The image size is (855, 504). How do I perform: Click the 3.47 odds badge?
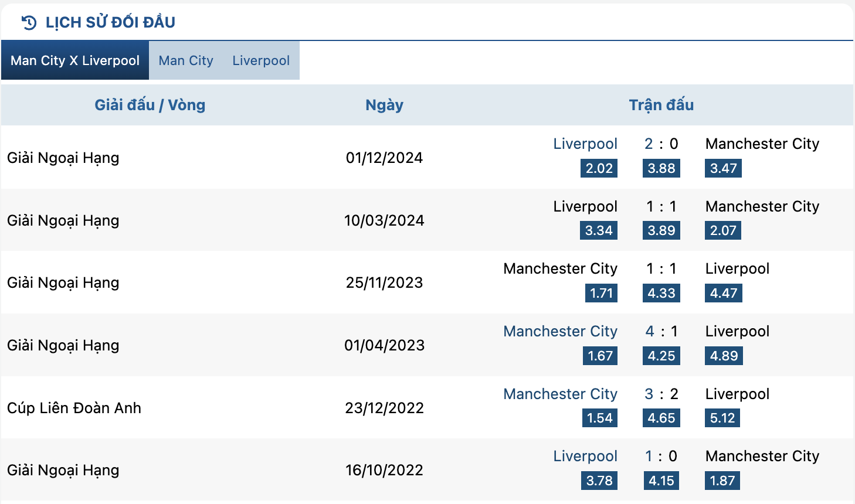click(723, 168)
